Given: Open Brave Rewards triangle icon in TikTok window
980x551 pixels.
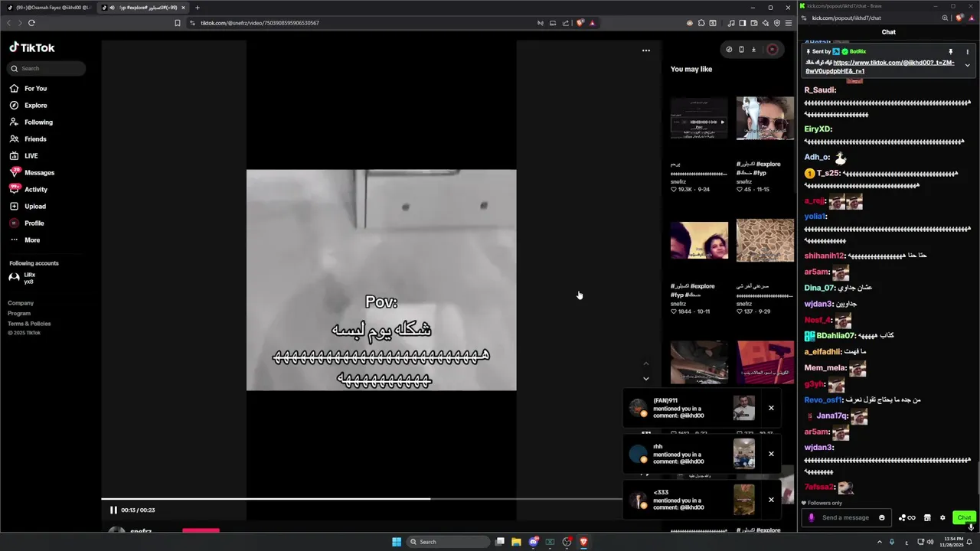Looking at the screenshot, I should tap(592, 23).
